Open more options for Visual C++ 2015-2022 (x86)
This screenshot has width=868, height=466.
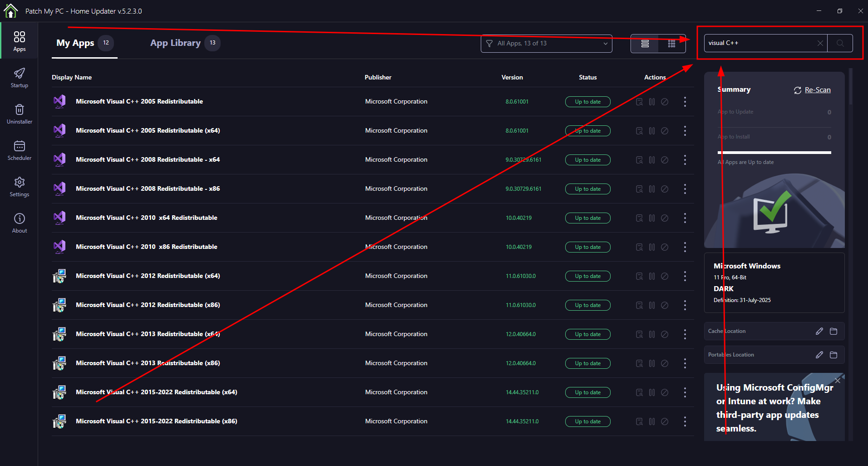685,421
